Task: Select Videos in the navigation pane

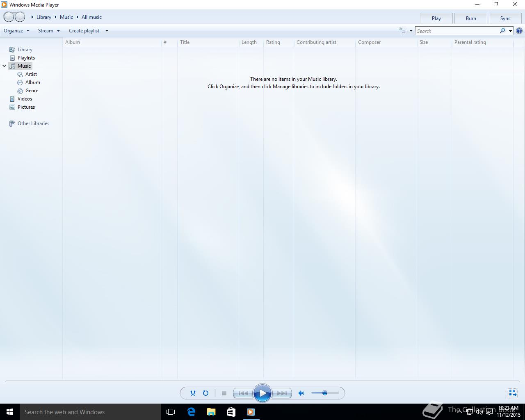Action: tap(21, 99)
